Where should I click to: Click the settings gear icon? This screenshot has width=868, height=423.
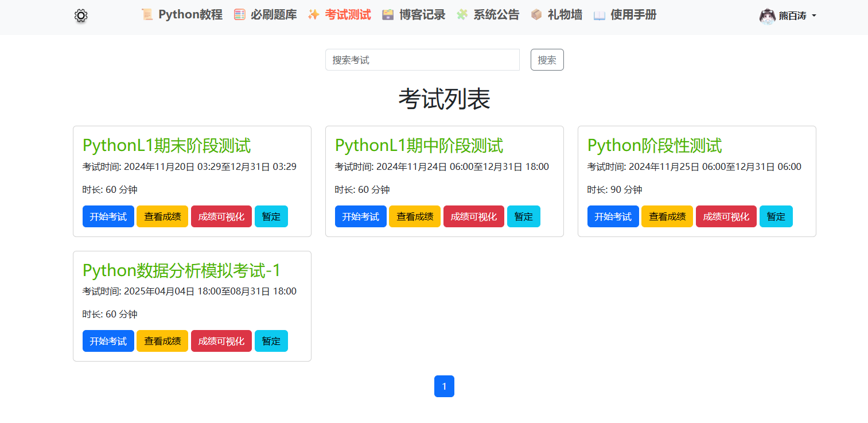pyautogui.click(x=81, y=16)
